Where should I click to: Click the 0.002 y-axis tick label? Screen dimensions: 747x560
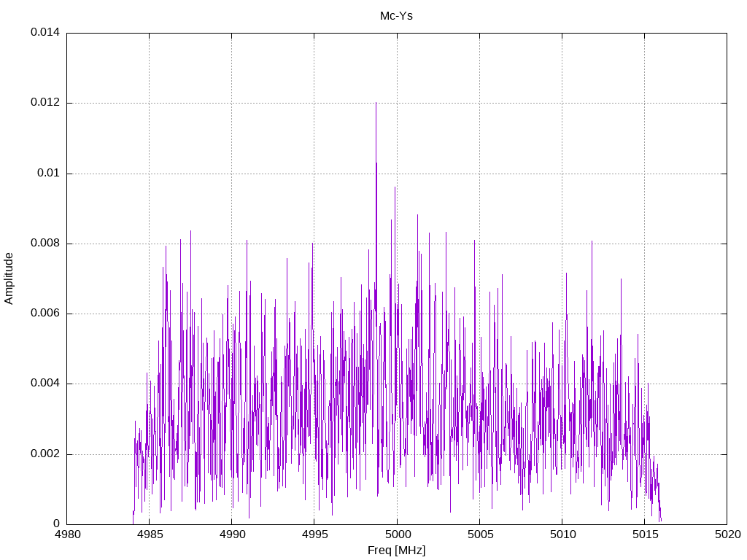click(x=45, y=454)
